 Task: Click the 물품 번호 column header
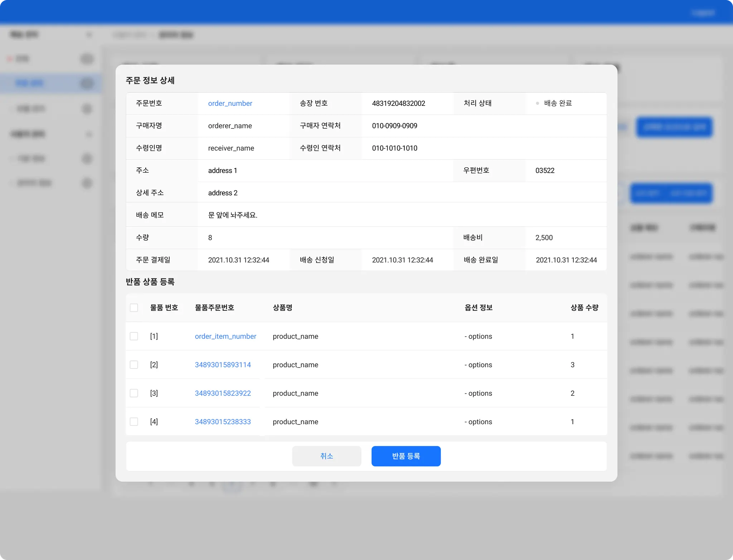[x=164, y=308]
